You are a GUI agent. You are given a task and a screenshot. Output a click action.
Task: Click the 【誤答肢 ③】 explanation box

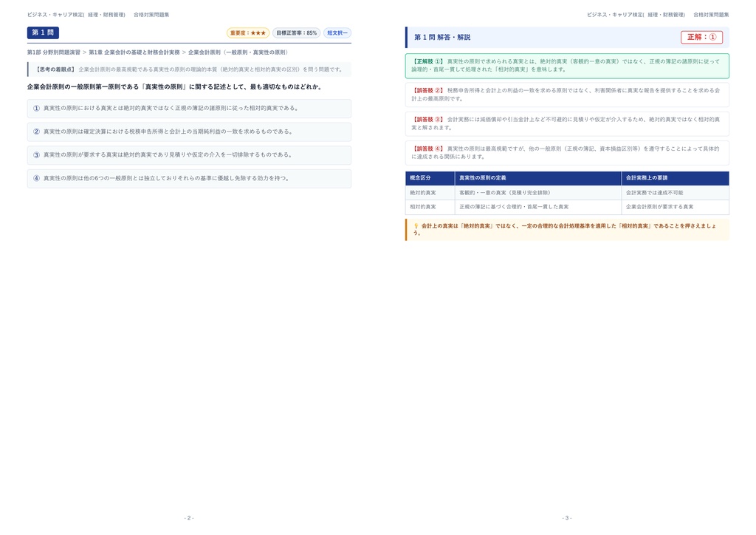[567, 123]
